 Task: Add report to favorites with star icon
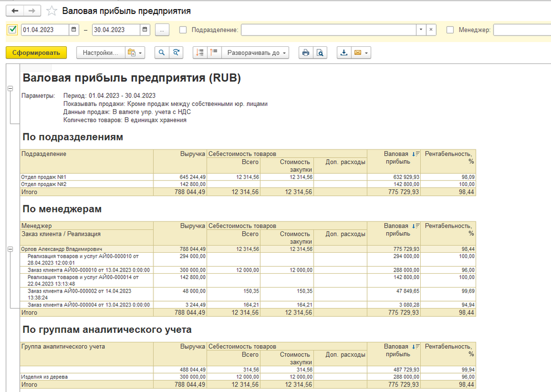click(x=52, y=11)
